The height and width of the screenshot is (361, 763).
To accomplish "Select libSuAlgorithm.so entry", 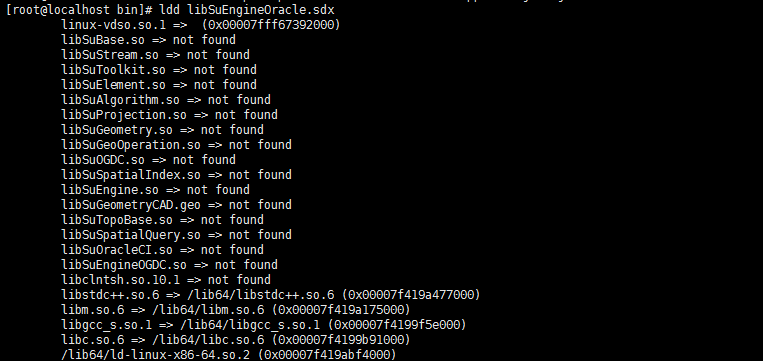I will click(120, 100).
